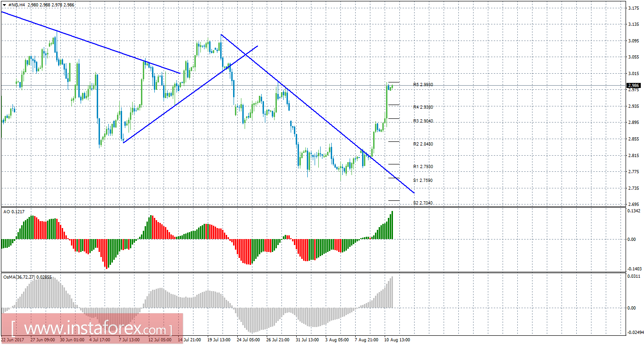Click the 3 Aug 05:00 time label
Viewport: 644px width, 345px height.
[338, 340]
